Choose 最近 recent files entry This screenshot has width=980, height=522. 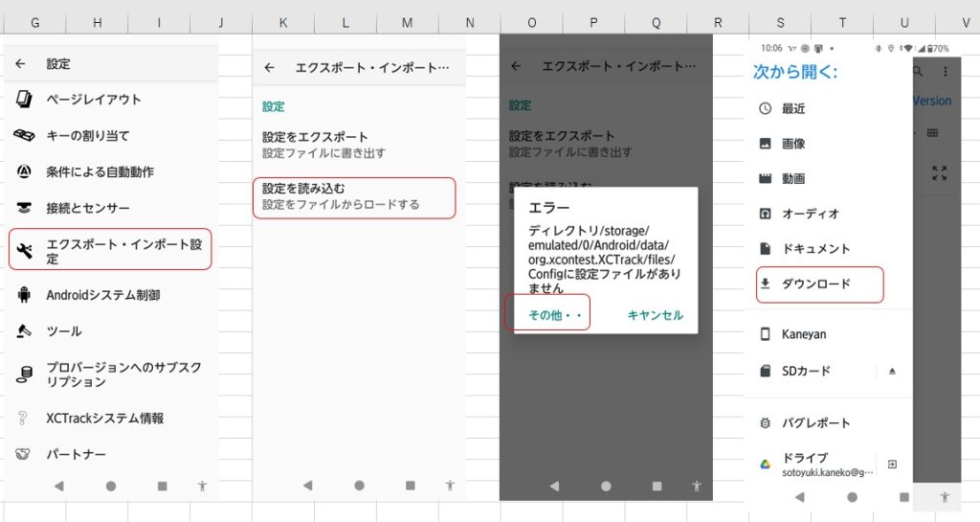pos(793,109)
